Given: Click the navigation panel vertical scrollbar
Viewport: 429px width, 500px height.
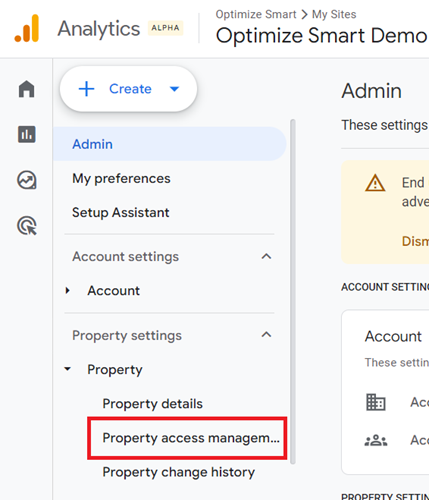Looking at the screenshot, I should tap(293, 292).
